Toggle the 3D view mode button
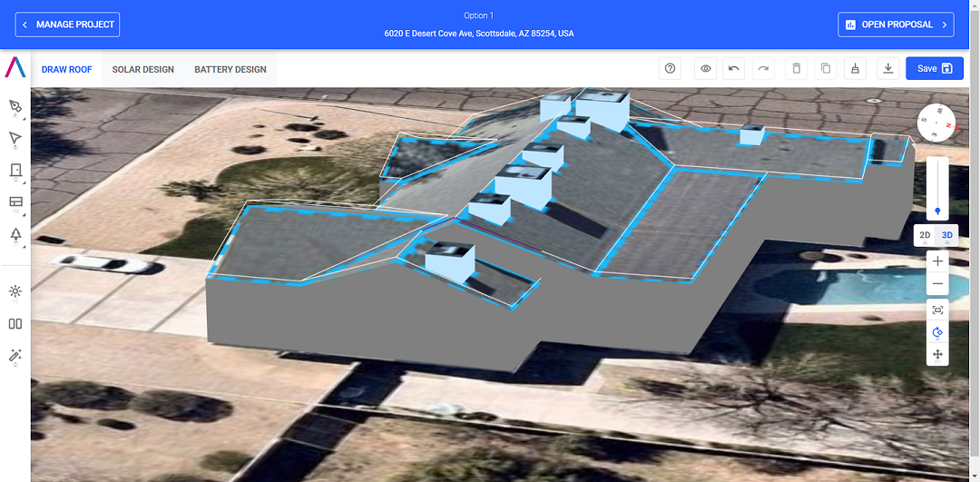The height and width of the screenshot is (482, 980). (947, 235)
